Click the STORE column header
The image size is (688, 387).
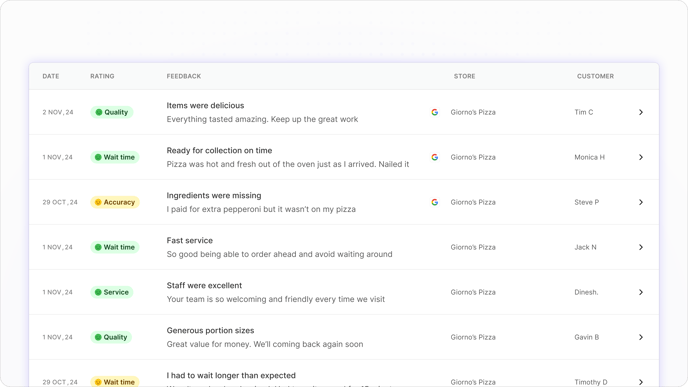tap(465, 76)
